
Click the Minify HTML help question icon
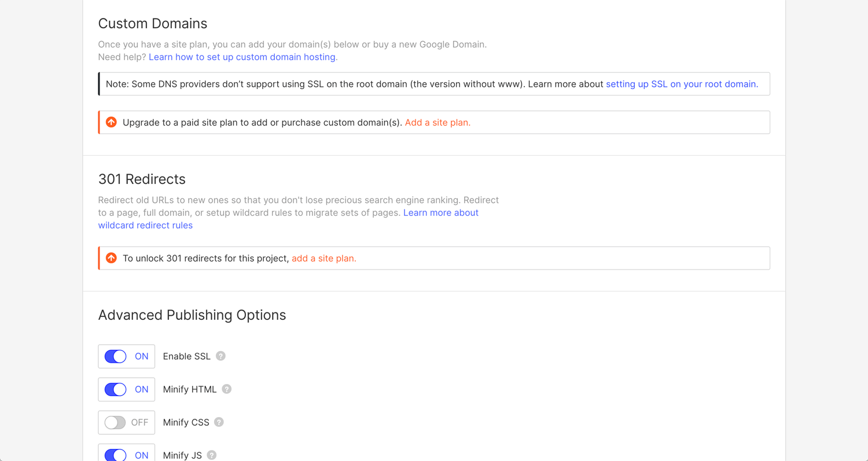[x=227, y=389]
